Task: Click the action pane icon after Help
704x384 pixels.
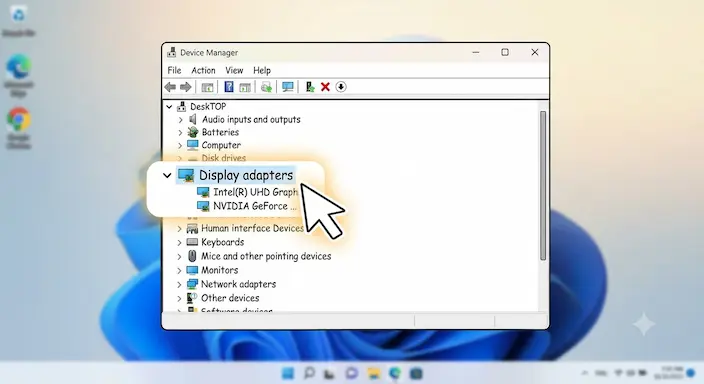Action: click(245, 87)
